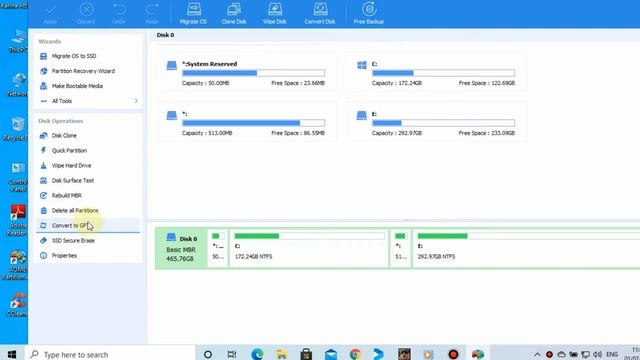Click the Migrate OS toolbar icon

click(193, 13)
